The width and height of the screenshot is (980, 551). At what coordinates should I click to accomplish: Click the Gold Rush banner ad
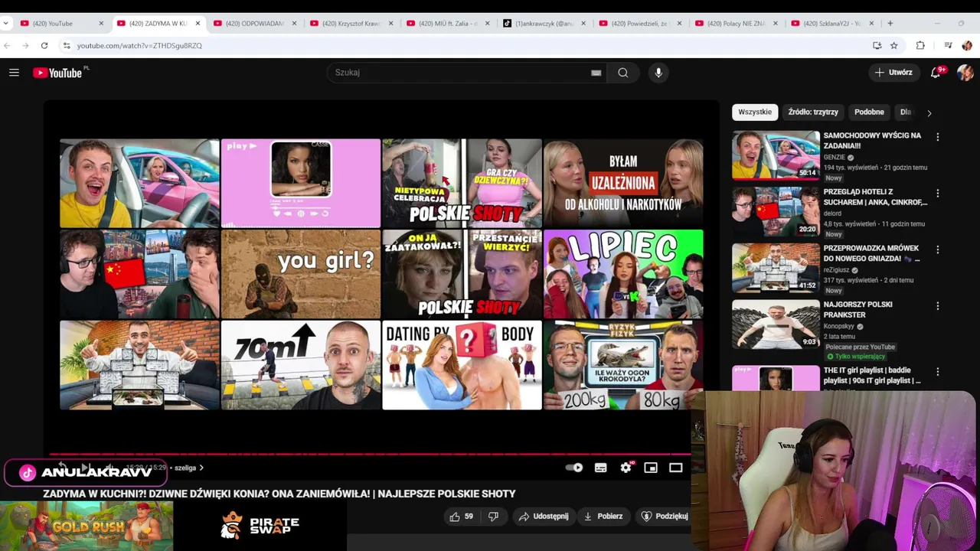(87, 527)
